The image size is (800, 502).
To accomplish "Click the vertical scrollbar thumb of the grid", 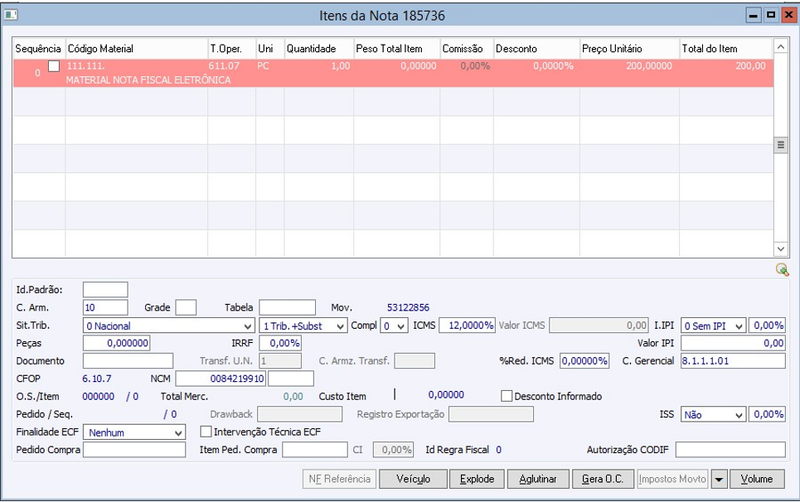I will point(781,145).
